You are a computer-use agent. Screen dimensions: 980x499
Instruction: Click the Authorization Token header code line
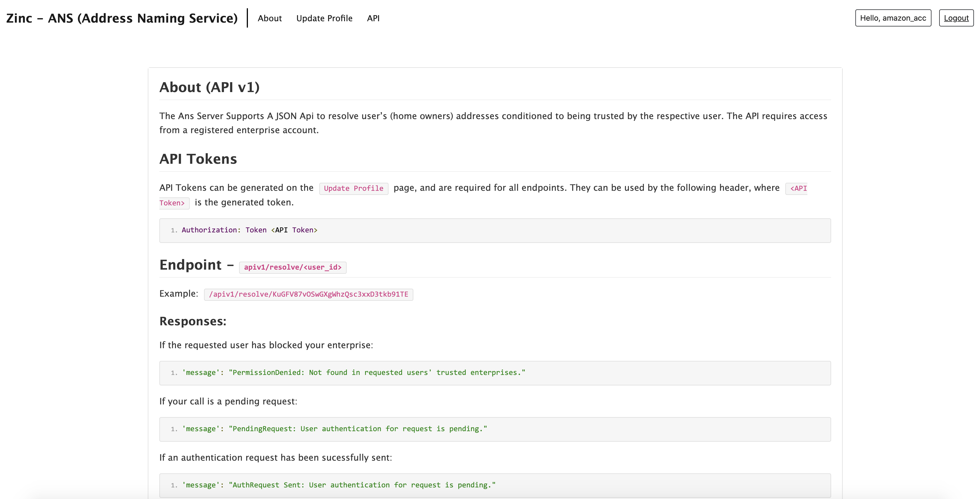pyautogui.click(x=249, y=230)
